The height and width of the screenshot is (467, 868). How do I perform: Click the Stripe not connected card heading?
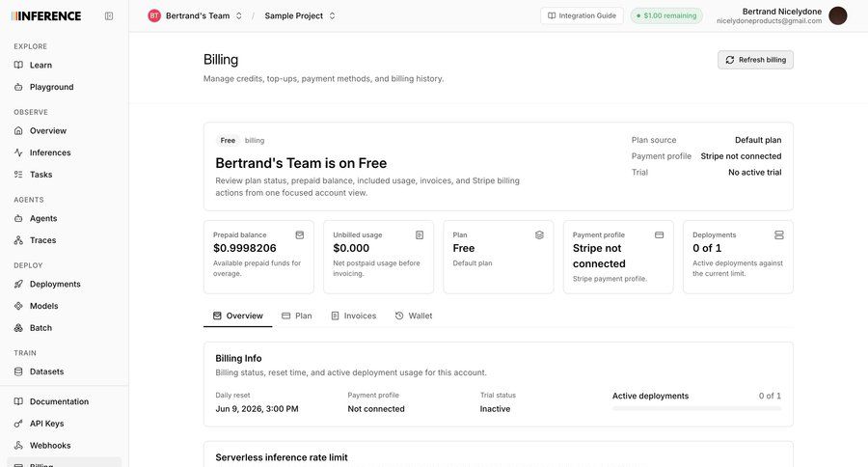599,256
